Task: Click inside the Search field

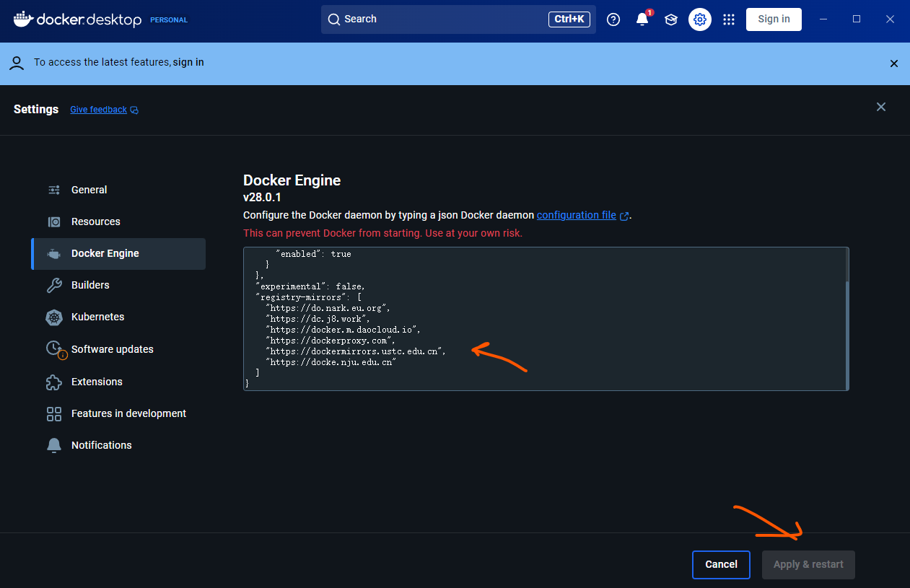Action: [458, 19]
